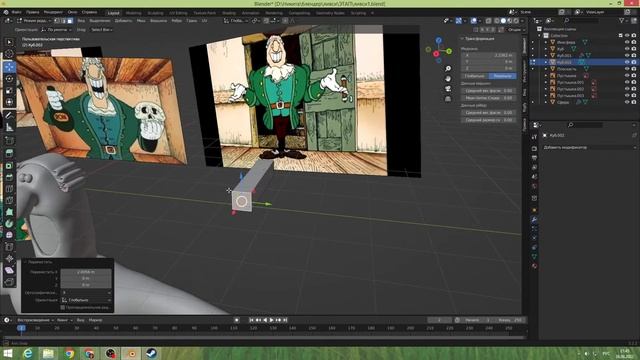Open Material tab in Properties editor
Image resolution: width=640 pixels, height=360 pixels.
(x=534, y=266)
